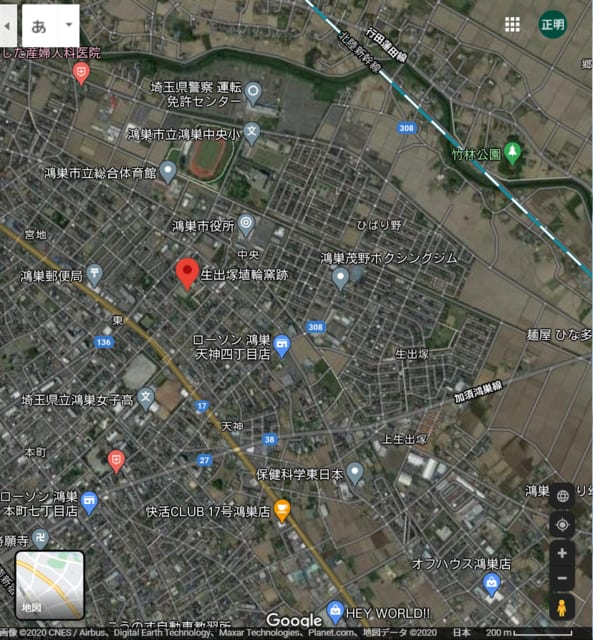The image size is (593, 640).
Task: Click the 正明 account avatar
Action: [553, 24]
